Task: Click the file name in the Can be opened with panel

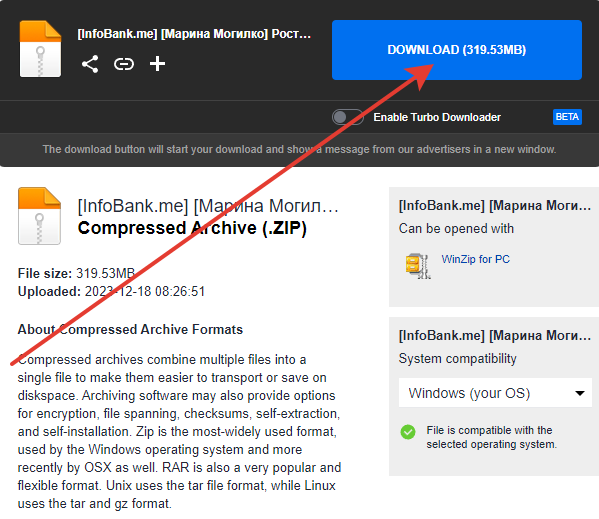Action: click(x=495, y=206)
